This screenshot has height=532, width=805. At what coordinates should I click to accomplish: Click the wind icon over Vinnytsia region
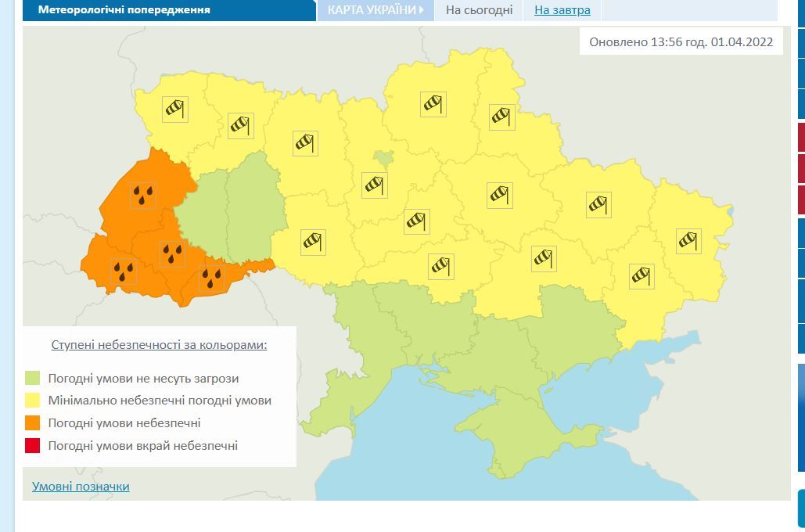click(x=313, y=242)
